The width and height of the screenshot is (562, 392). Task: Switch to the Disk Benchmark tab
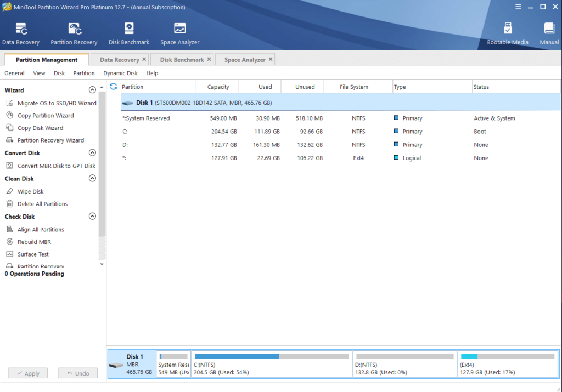(182, 60)
